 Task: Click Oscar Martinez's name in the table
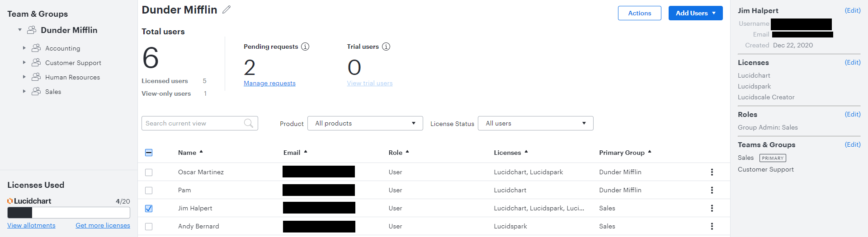click(201, 172)
